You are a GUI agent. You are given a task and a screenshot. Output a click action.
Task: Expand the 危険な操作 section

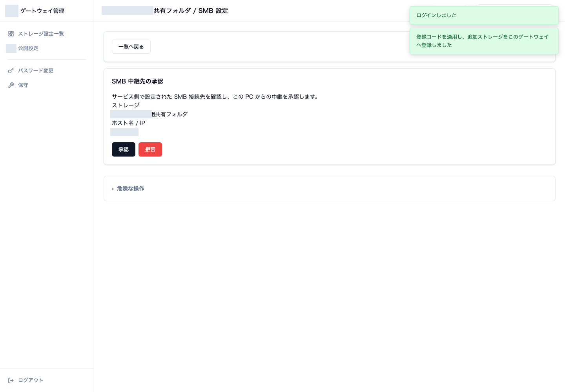point(131,189)
